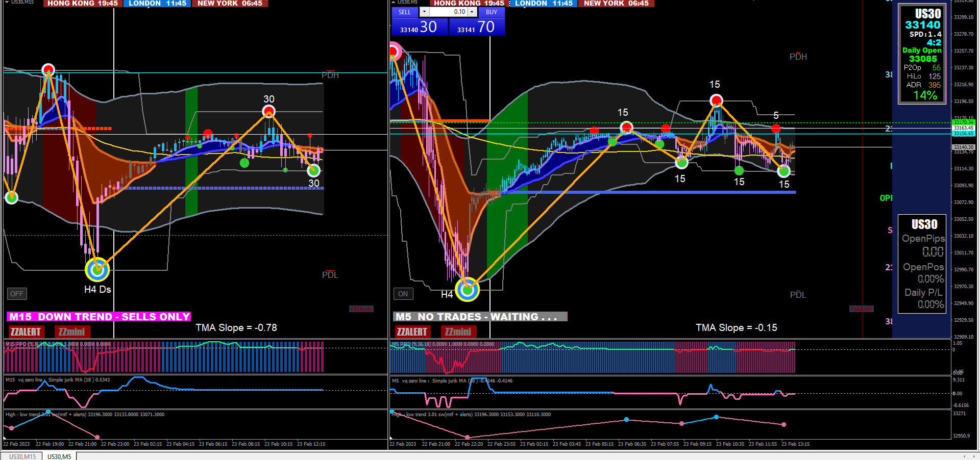Image resolution: width=980 pixels, height=460 pixels.
Task: Click ZZALERT button on the M5 chart
Action: 412,332
